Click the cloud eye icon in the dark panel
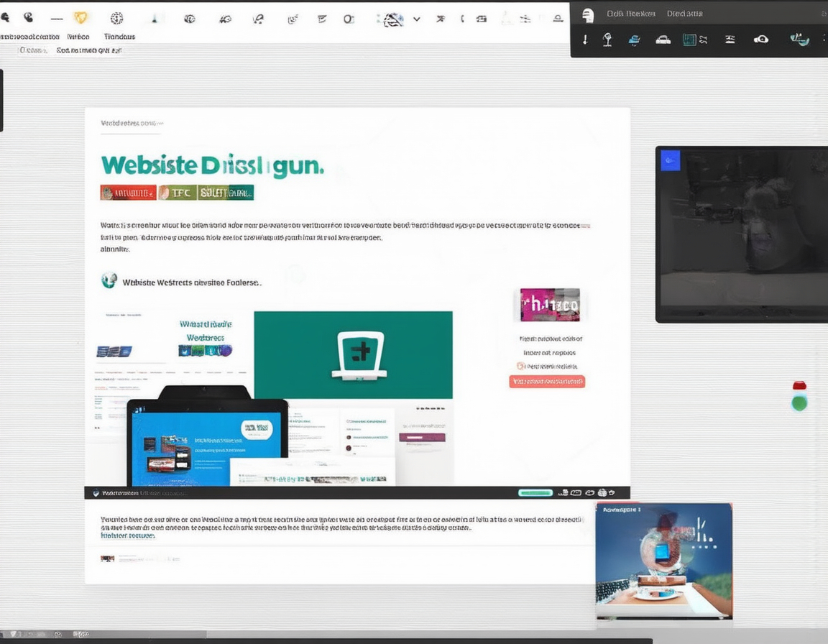 click(x=761, y=40)
